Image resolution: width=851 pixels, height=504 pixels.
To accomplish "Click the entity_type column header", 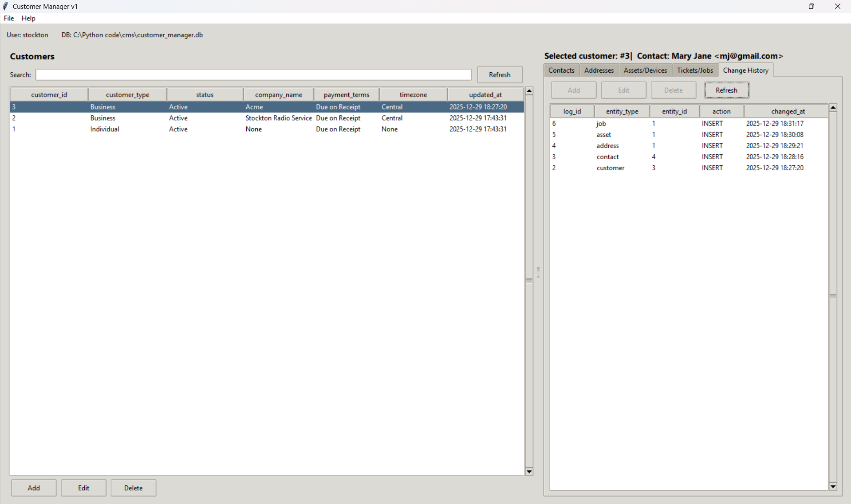I will [622, 111].
